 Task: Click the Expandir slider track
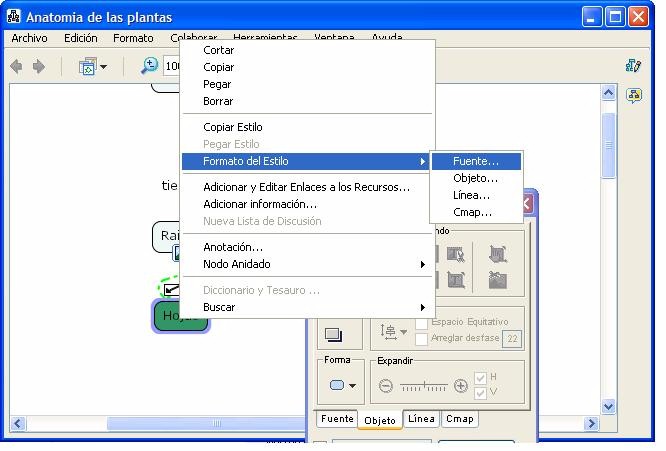pyautogui.click(x=423, y=386)
